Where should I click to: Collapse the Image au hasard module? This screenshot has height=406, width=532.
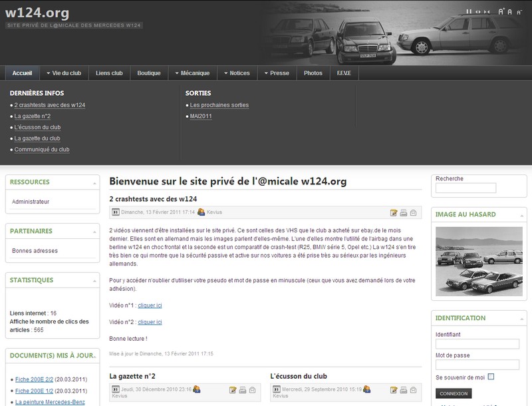point(522,216)
